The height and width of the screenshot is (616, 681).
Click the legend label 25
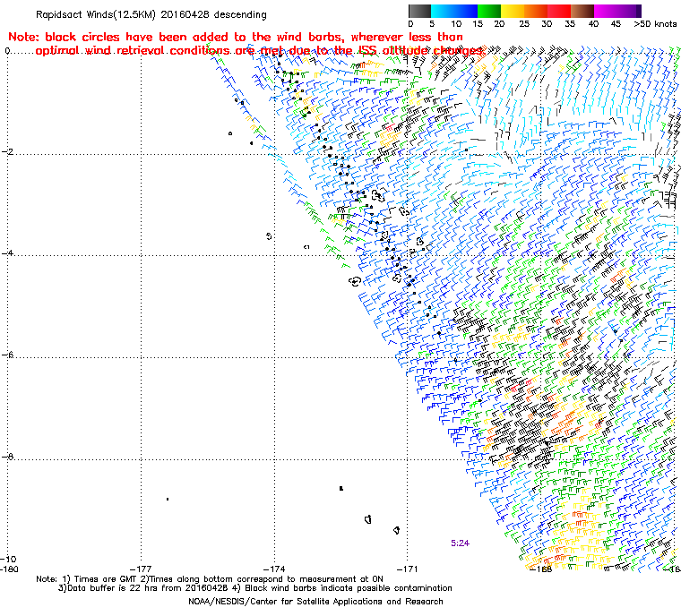tap(524, 24)
